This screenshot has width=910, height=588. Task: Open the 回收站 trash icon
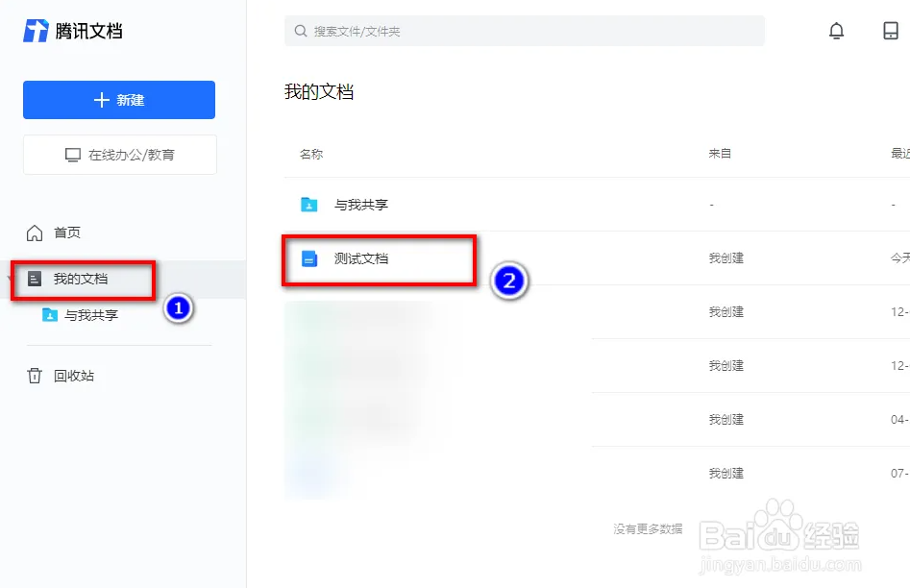coord(35,376)
